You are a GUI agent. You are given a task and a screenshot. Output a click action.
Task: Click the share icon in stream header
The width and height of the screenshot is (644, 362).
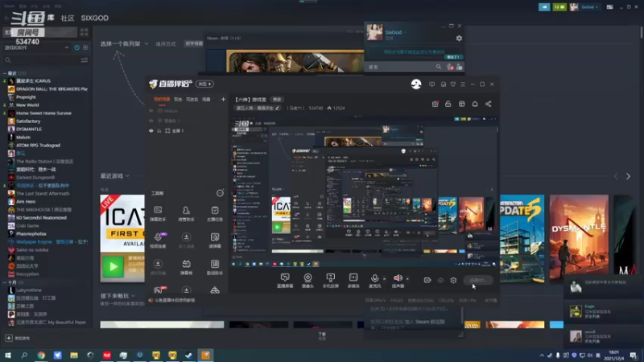click(x=489, y=104)
